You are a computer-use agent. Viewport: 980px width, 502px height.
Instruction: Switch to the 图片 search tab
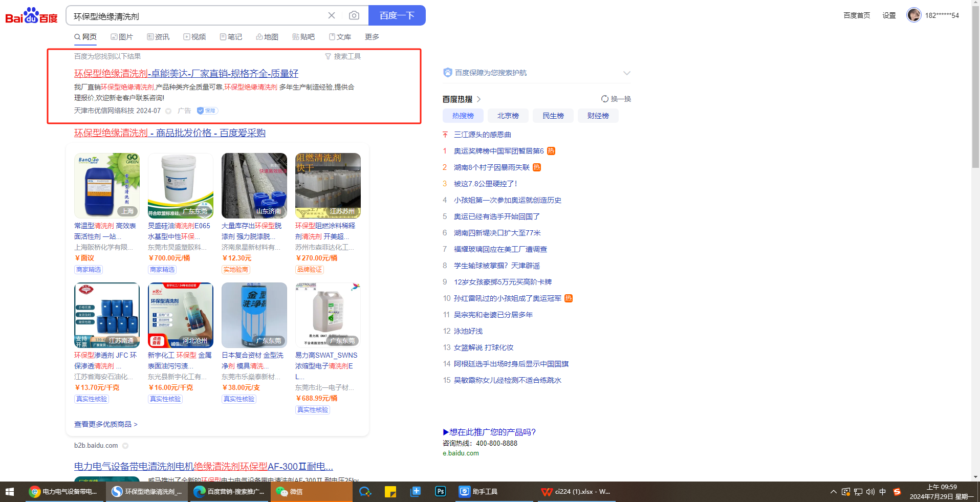(122, 37)
